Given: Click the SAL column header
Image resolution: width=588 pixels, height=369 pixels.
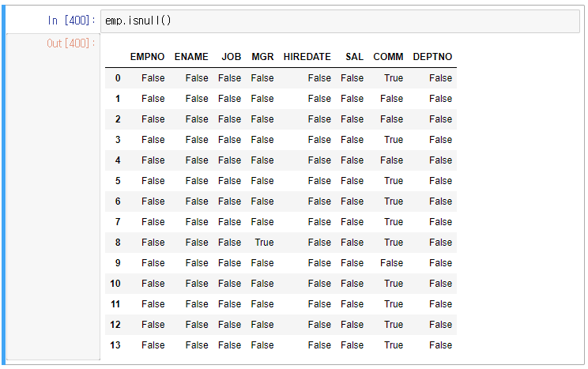Looking at the screenshot, I should [x=354, y=57].
